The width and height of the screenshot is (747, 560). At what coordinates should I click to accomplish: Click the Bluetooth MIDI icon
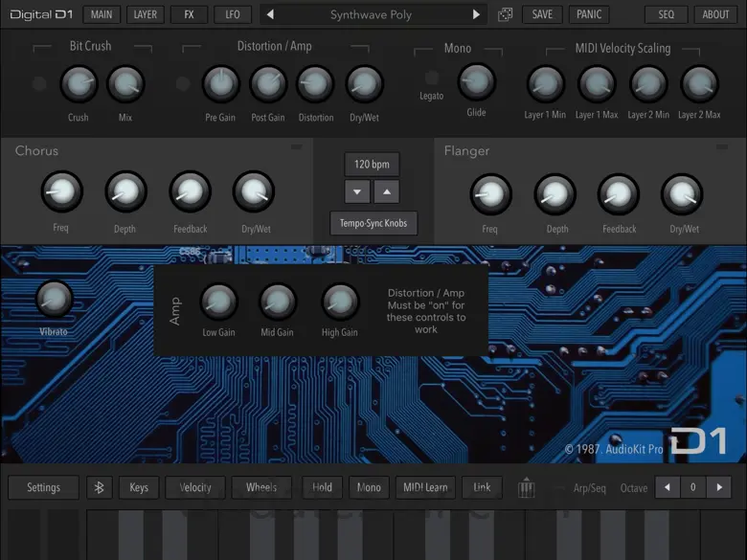coord(99,487)
